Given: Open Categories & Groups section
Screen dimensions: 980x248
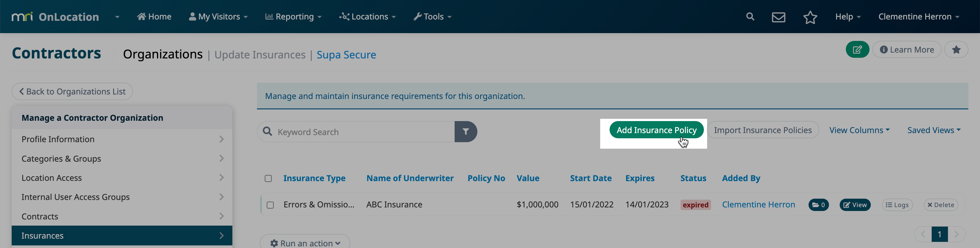Looking at the screenshot, I should pos(122,159).
